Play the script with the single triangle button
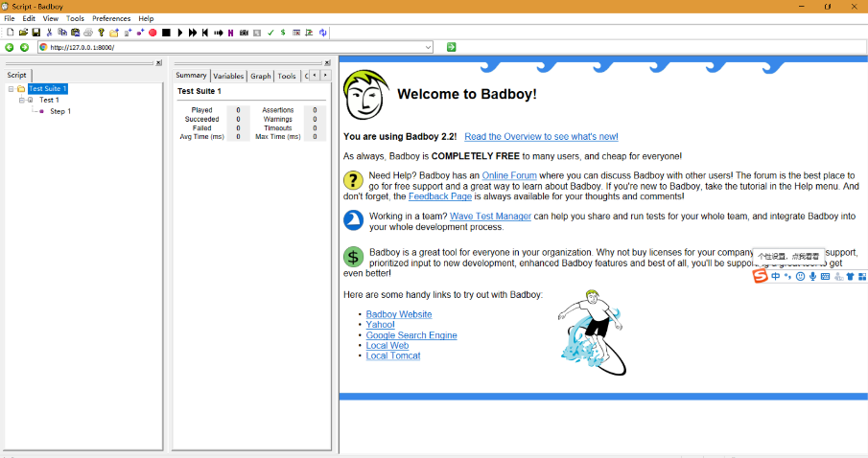The width and height of the screenshot is (868, 458). tap(180, 33)
